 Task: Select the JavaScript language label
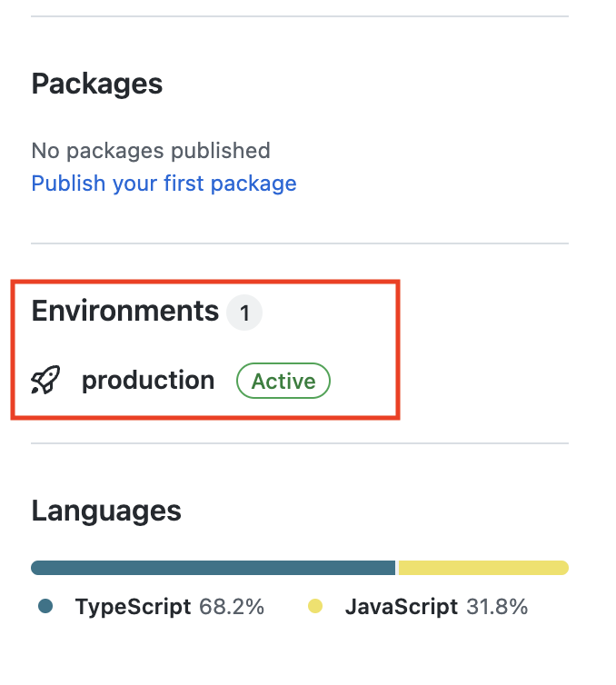[x=401, y=607]
